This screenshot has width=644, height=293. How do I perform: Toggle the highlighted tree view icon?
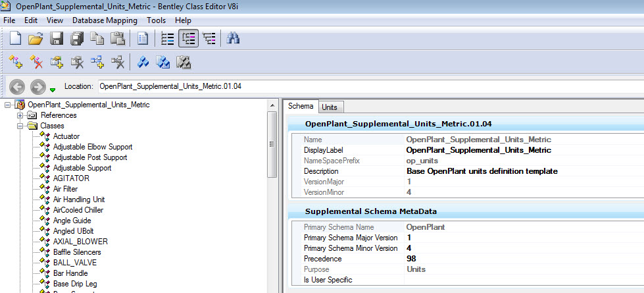pos(189,39)
